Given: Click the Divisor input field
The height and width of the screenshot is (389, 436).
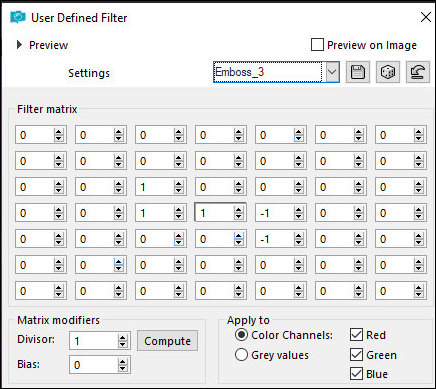Looking at the screenshot, I should (94, 341).
